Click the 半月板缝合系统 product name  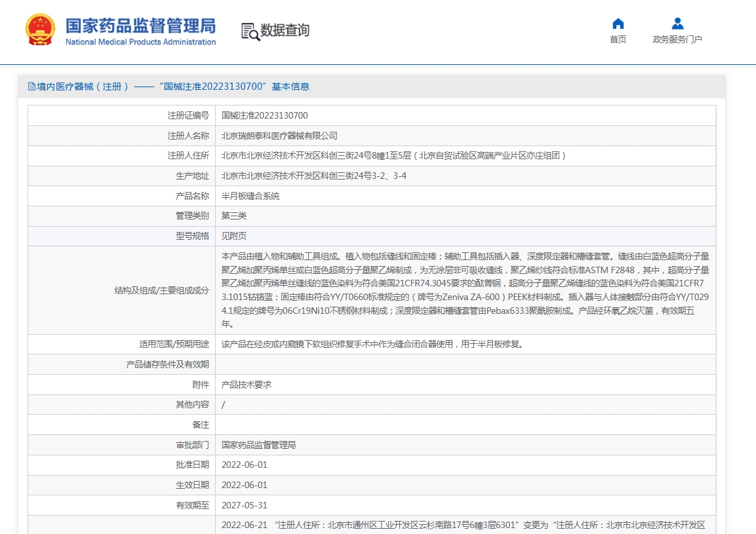click(x=250, y=196)
